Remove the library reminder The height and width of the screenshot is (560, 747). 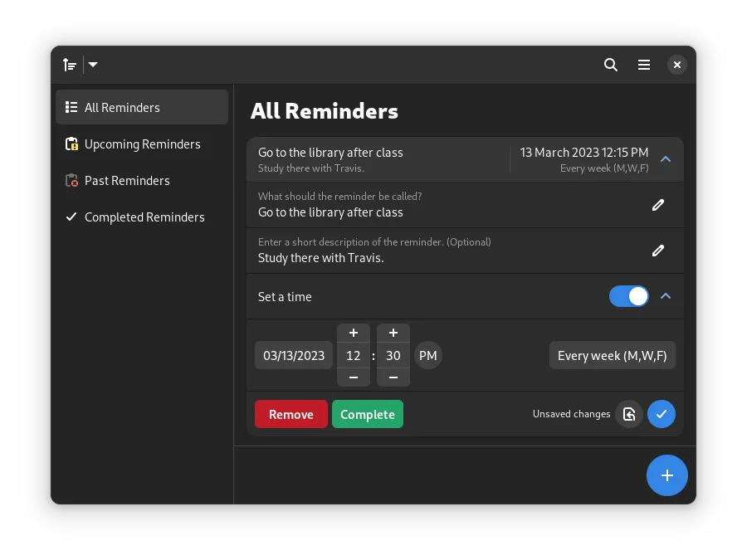[291, 414]
